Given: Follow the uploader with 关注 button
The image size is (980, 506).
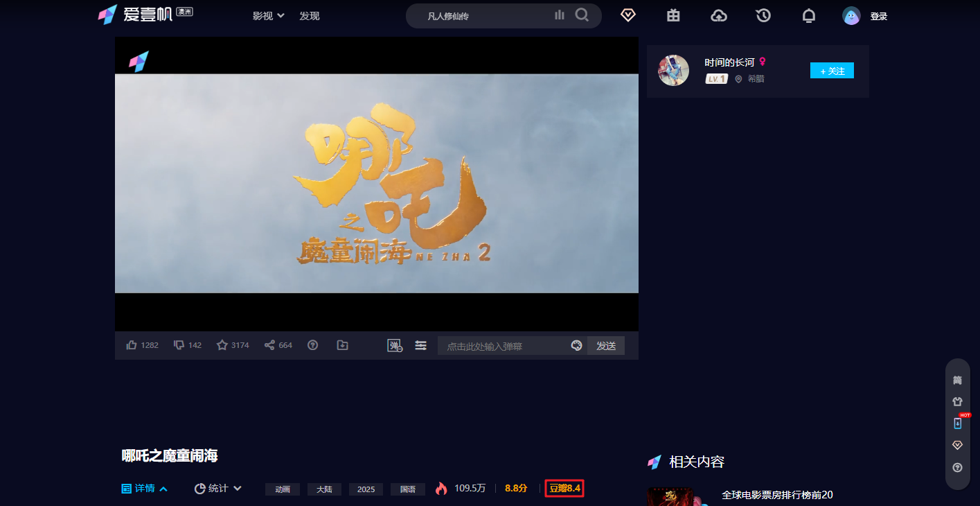Looking at the screenshot, I should 832,71.
